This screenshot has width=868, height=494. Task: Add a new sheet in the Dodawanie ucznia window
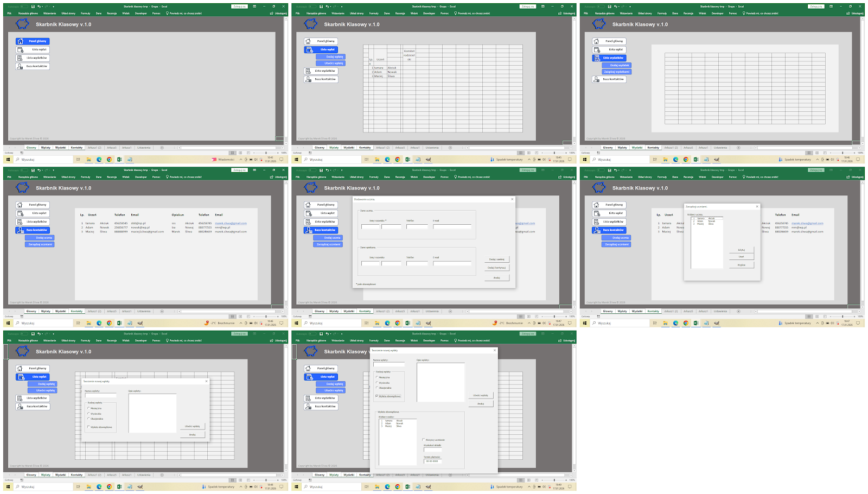pos(450,311)
